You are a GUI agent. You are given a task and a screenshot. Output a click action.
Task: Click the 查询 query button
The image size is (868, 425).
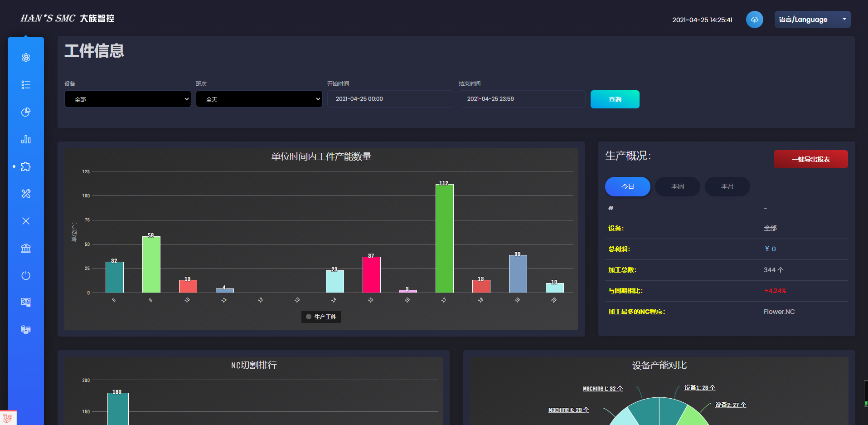pos(615,99)
